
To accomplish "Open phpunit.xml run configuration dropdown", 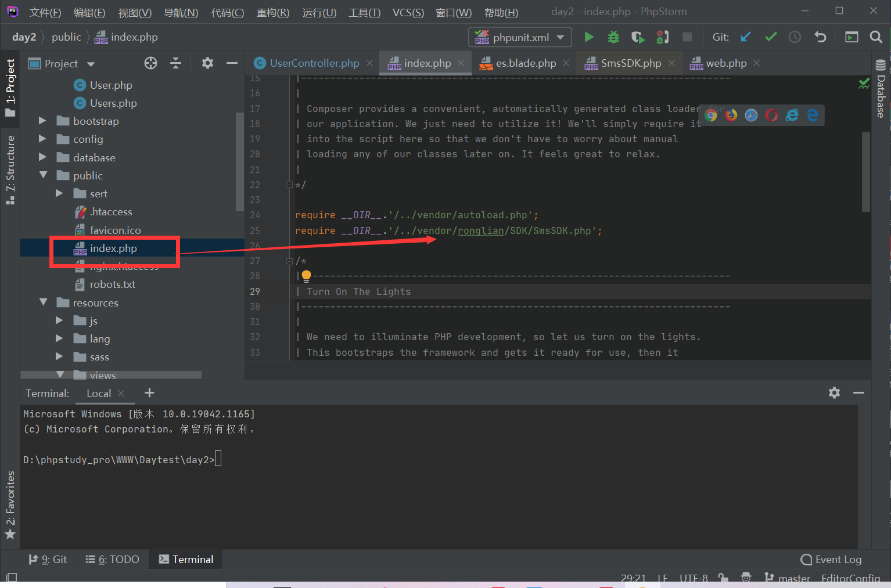I will pyautogui.click(x=520, y=37).
